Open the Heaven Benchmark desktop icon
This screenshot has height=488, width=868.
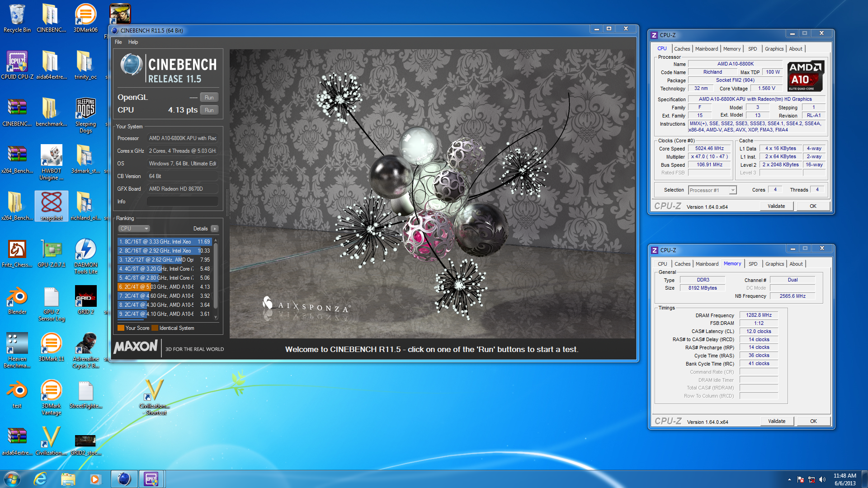[x=17, y=351]
